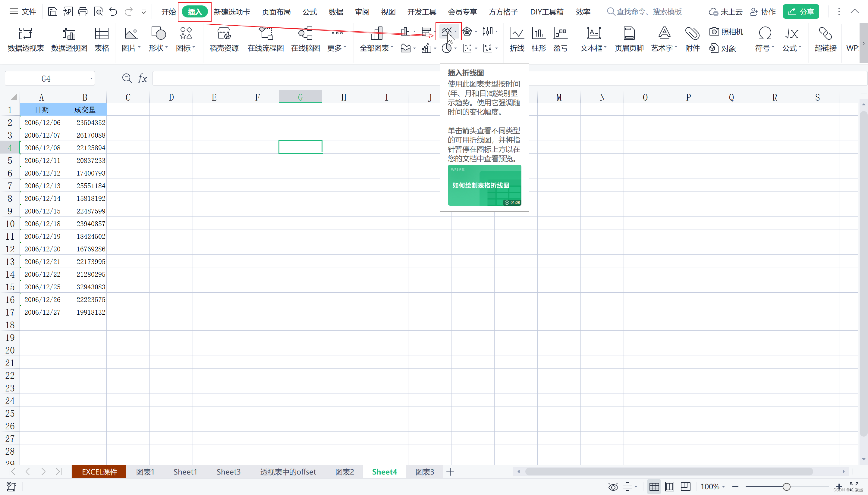868x495 pixels.
Task: Click the zoom in plus button
Action: coord(839,487)
